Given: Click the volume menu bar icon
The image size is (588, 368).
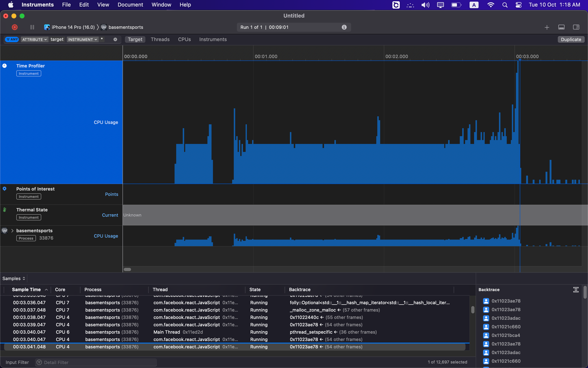Looking at the screenshot, I should pyautogui.click(x=425, y=5).
